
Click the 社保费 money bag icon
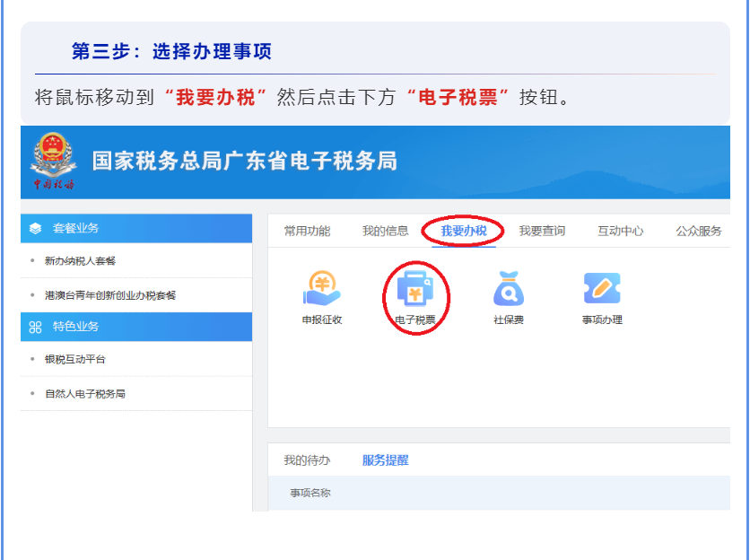point(509,289)
